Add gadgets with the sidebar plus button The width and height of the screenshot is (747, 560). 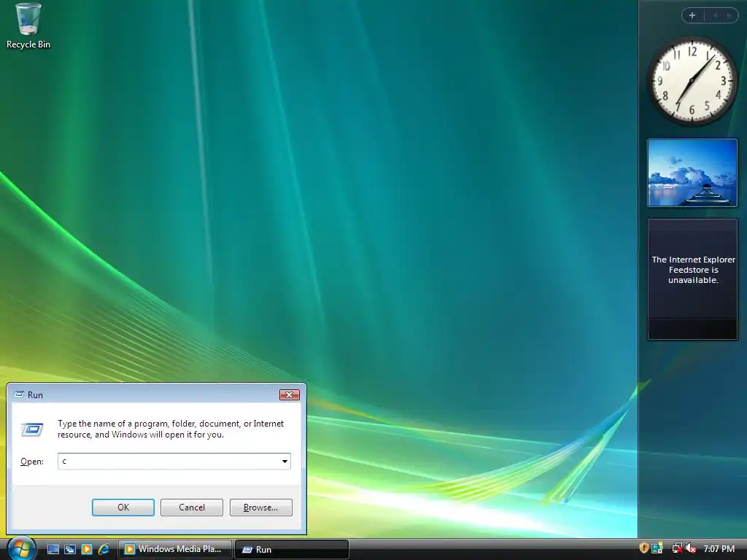pyautogui.click(x=692, y=15)
